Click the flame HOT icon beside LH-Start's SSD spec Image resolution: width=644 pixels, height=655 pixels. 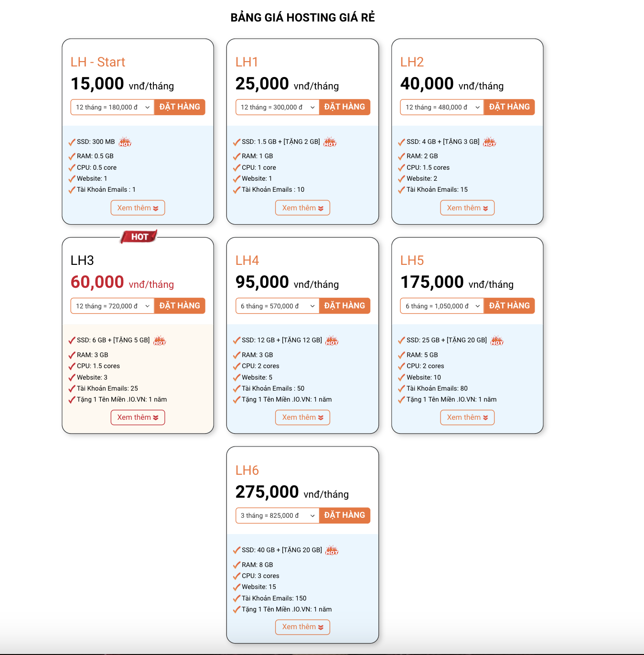click(125, 142)
